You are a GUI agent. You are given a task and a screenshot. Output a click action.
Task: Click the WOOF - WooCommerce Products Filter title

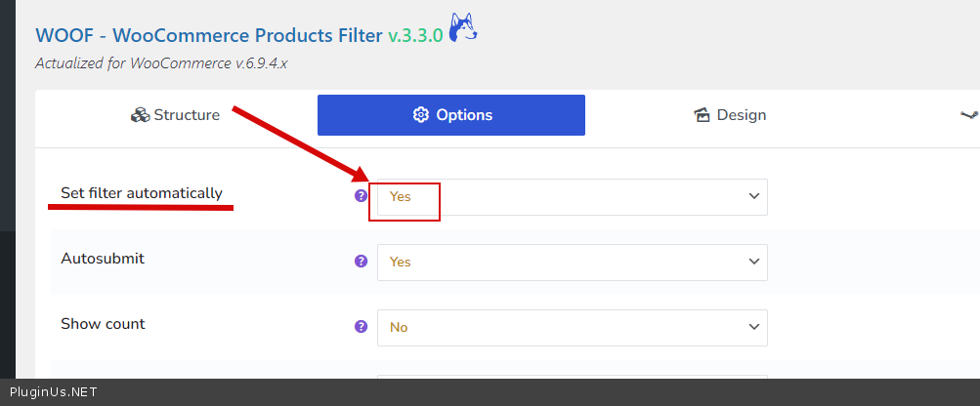pos(208,36)
